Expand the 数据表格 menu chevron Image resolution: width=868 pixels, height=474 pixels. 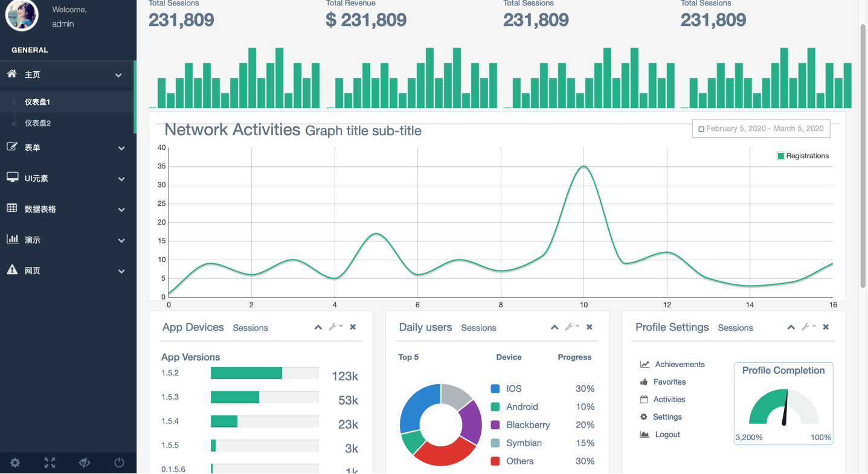tap(121, 210)
